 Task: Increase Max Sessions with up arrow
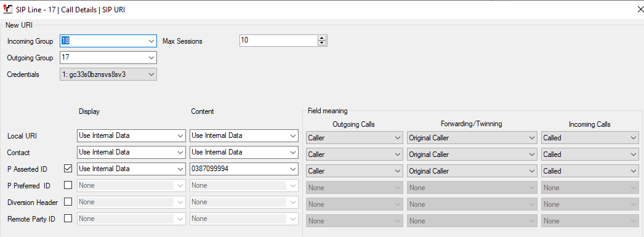[x=323, y=38]
